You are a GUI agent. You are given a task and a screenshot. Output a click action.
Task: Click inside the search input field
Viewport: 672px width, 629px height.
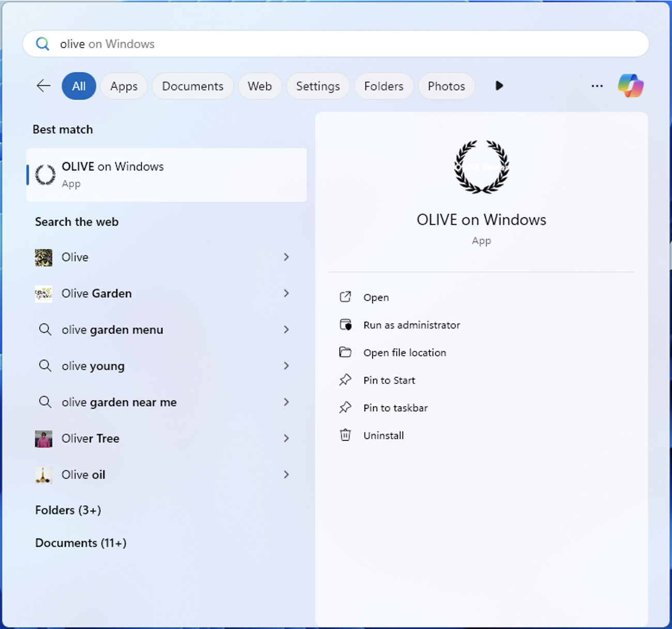point(207,43)
